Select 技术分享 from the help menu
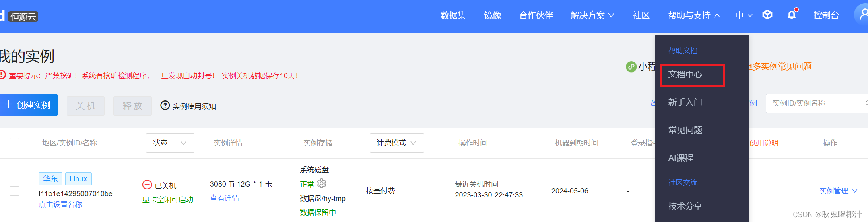 pos(685,206)
